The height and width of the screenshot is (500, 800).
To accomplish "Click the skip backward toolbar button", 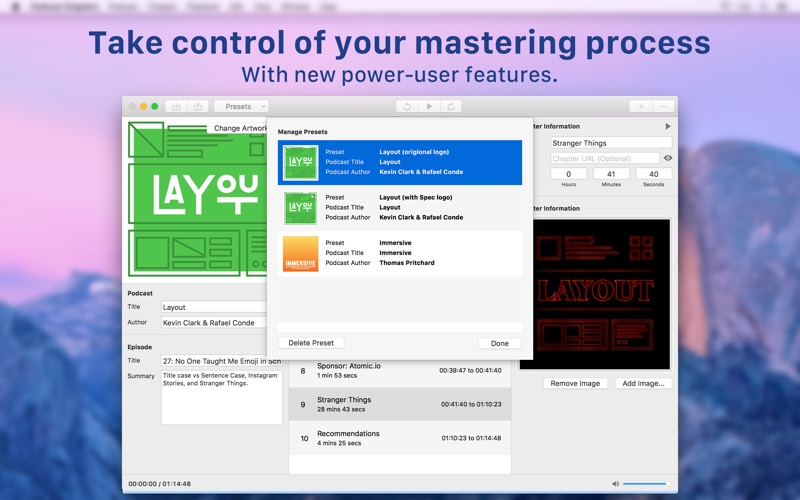I will click(x=407, y=107).
